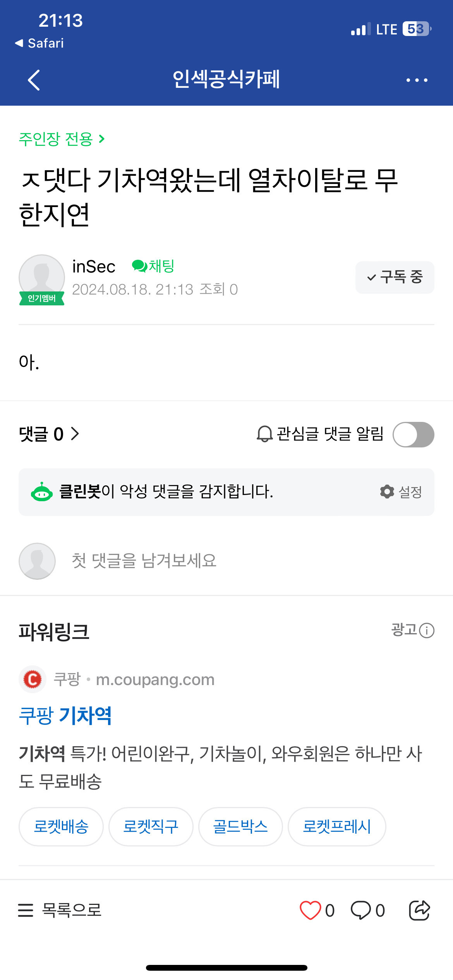Open the three-dot more options menu
This screenshot has width=453, height=980.
click(417, 80)
